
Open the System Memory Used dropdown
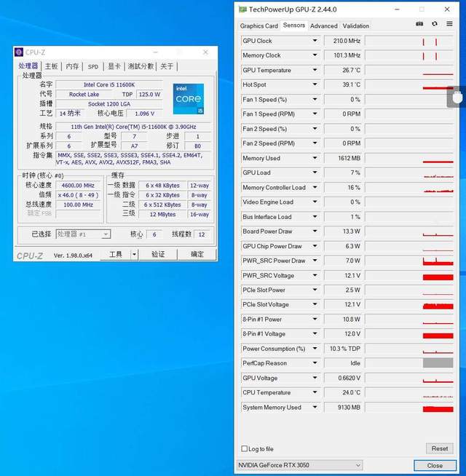[315, 407]
